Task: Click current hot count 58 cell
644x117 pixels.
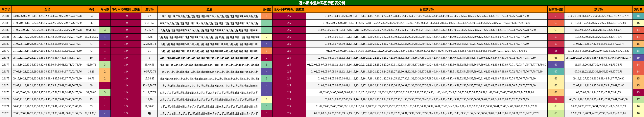Action: (x=556, y=51)
